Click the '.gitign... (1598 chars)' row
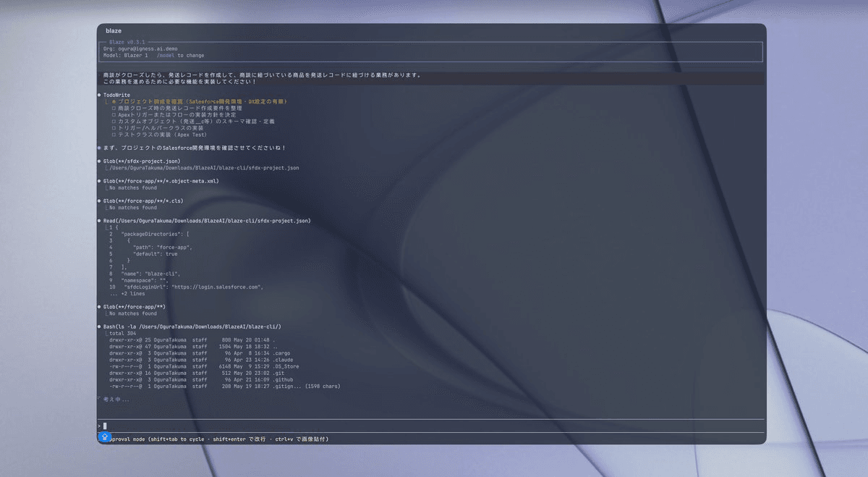 pos(224,386)
